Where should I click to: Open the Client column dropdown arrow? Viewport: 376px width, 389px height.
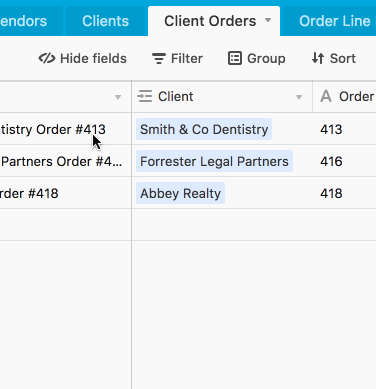coord(299,97)
